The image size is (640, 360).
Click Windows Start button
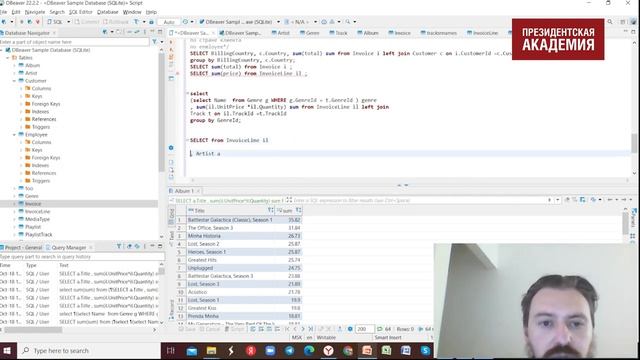click(x=7, y=351)
